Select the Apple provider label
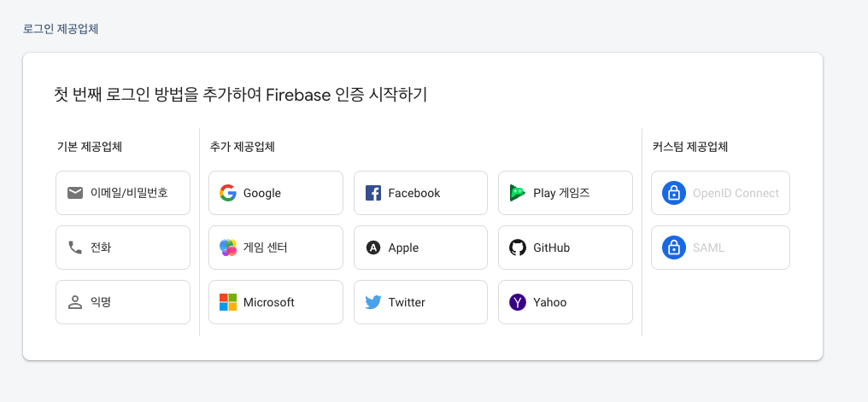Screen dimensions: 868x402 click(x=403, y=248)
